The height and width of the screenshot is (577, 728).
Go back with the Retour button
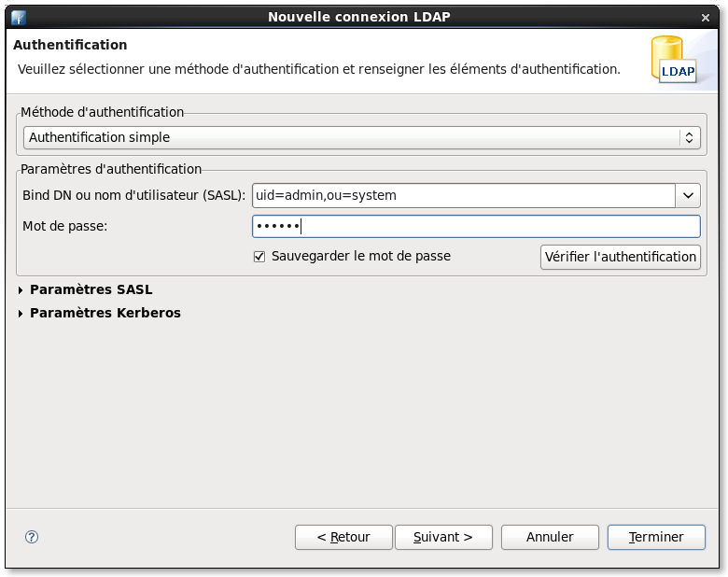[343, 537]
